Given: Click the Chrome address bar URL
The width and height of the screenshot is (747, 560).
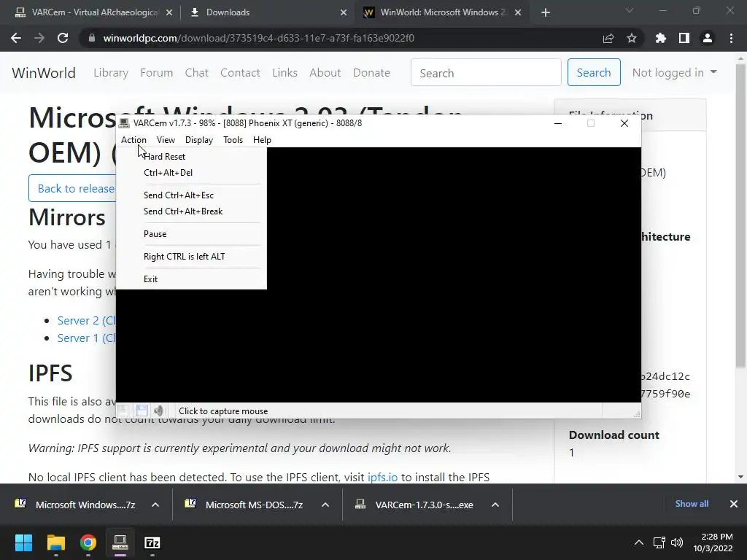Looking at the screenshot, I should 259,38.
